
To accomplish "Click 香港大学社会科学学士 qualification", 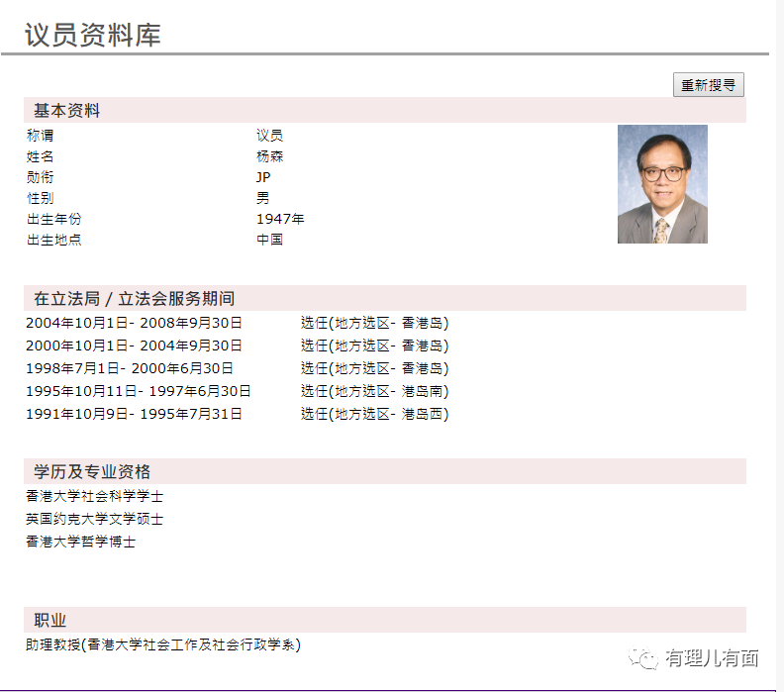I will pyautogui.click(x=95, y=497).
